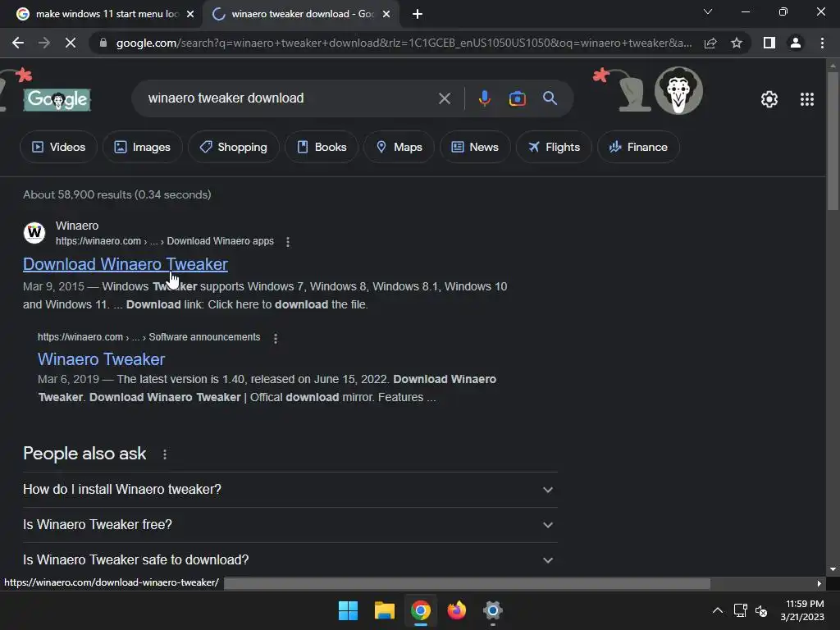This screenshot has height=630, width=840.
Task: Expand 'Is Winaero Tweaker safe to download?'
Action: tap(290, 559)
